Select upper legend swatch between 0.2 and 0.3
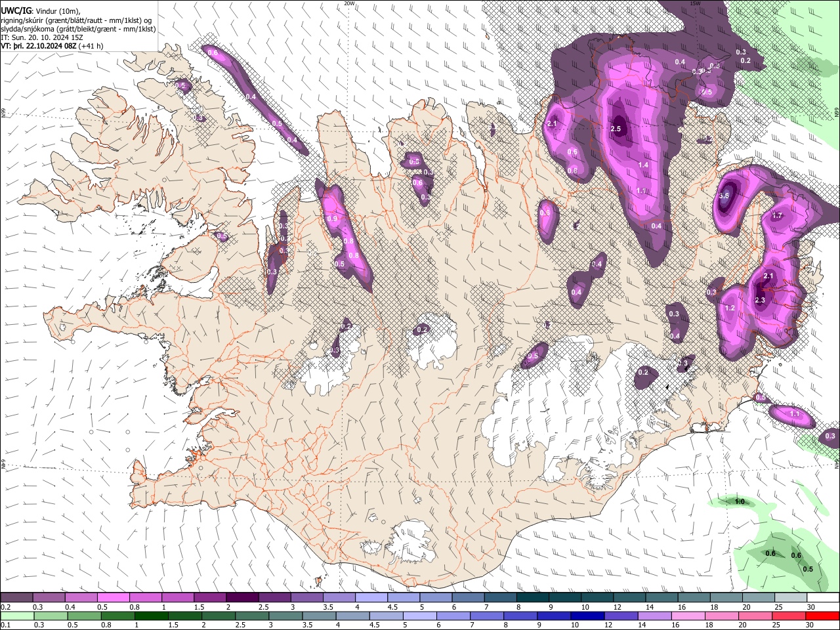This screenshot has height=630, width=840. pos(17,598)
